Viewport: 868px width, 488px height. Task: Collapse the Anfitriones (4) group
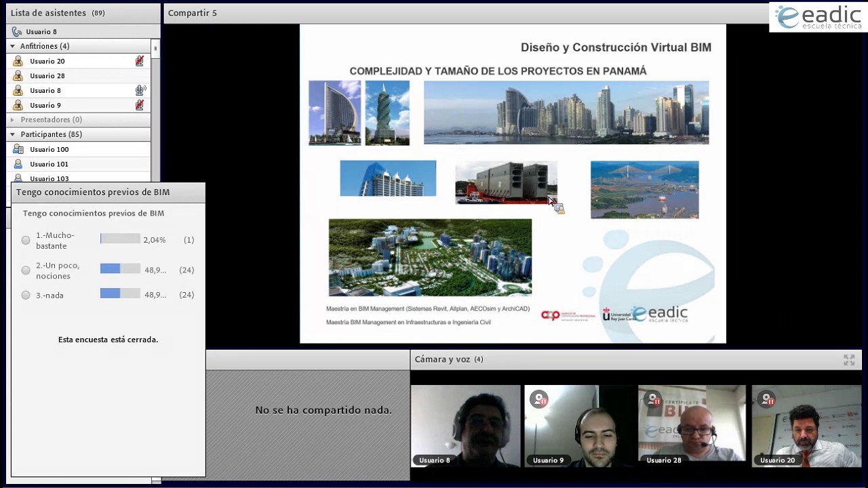point(12,46)
